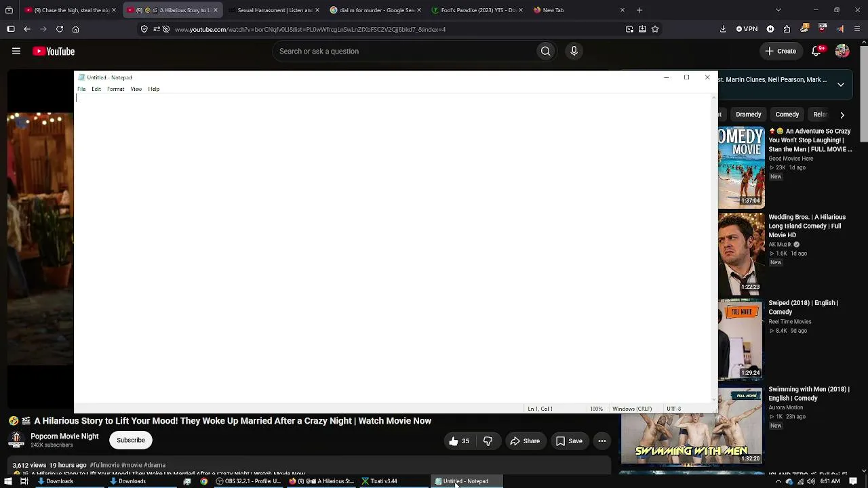
Task: Click the taskbar clock showing 6:51 AM
Action: pos(830,481)
